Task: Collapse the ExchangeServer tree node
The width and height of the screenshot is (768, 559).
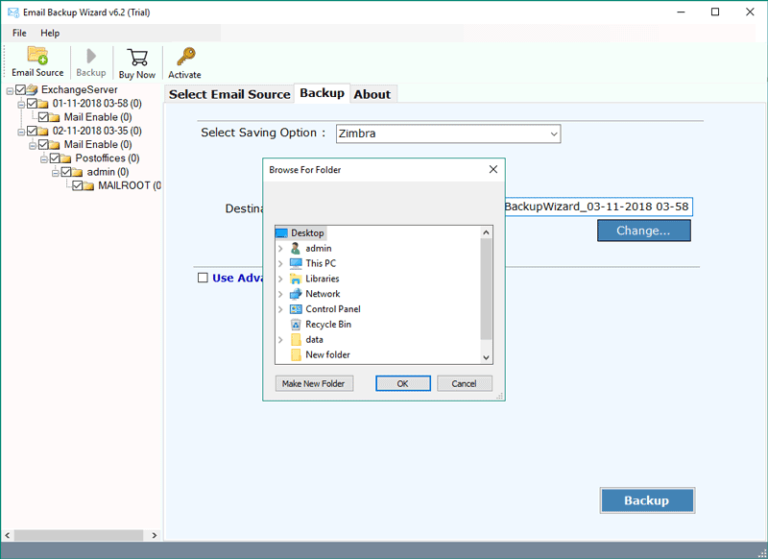Action: tap(10, 91)
